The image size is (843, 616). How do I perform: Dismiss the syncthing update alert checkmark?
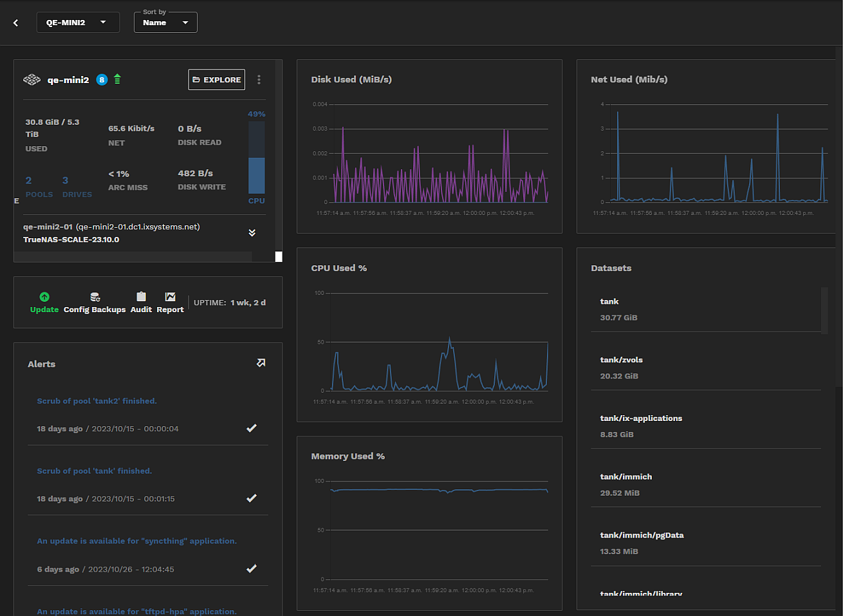(252, 568)
